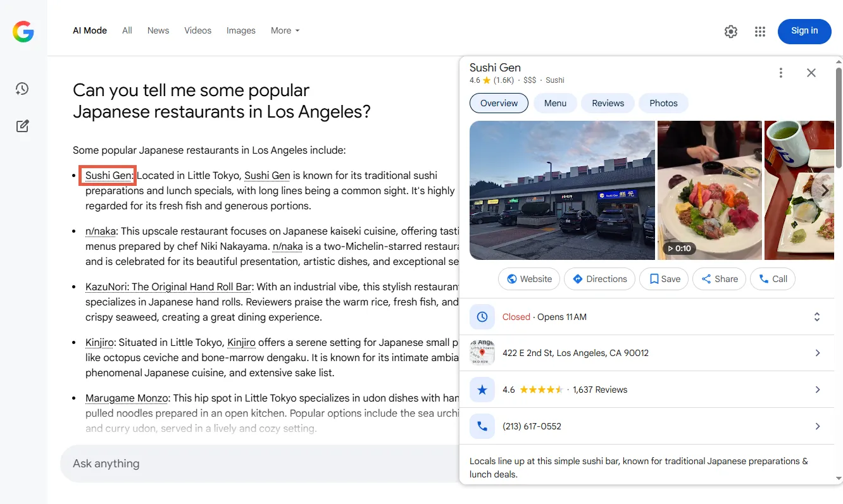Screen dimensions: 843x504
Task: Click the clock icon beside opening hours
Action: click(x=482, y=317)
